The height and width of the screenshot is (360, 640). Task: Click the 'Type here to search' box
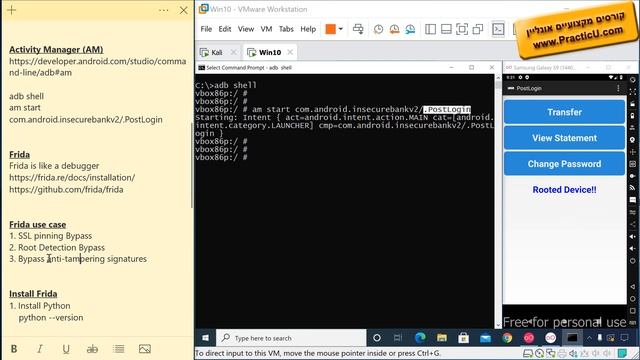(x=291, y=338)
